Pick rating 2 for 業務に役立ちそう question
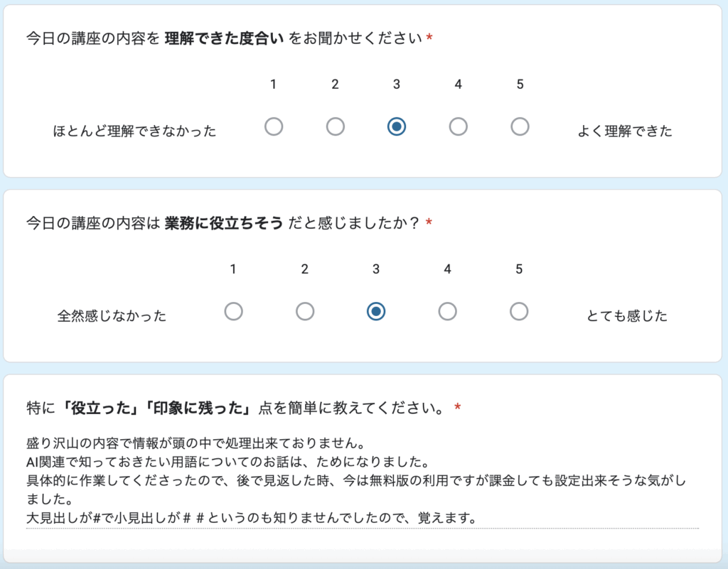Viewport: 728px width, 569px height. tap(305, 312)
